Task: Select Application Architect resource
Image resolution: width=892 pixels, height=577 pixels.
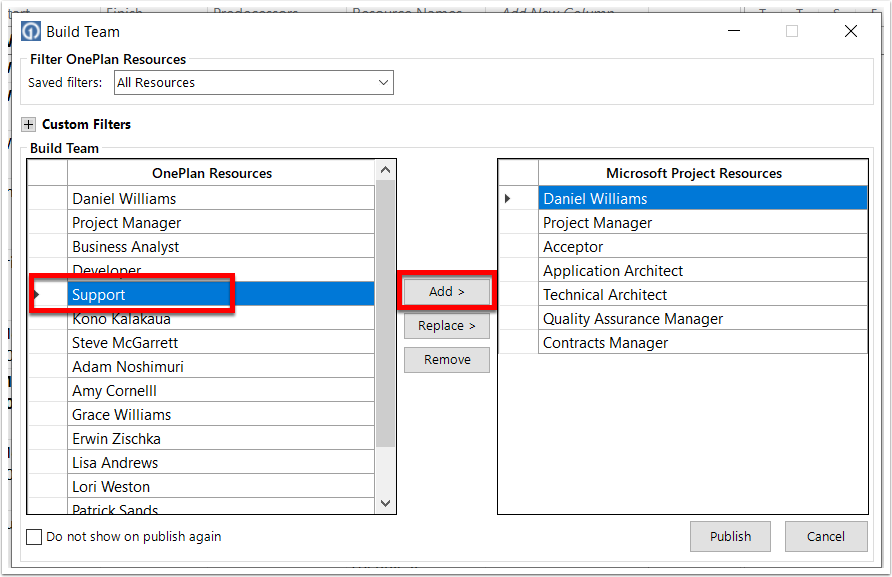Action: pyautogui.click(x=703, y=270)
